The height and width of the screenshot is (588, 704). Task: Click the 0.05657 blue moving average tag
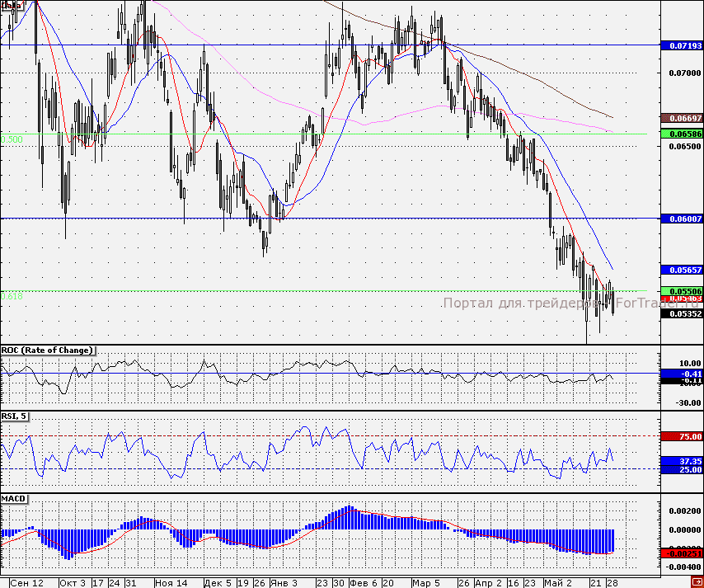[682, 270]
